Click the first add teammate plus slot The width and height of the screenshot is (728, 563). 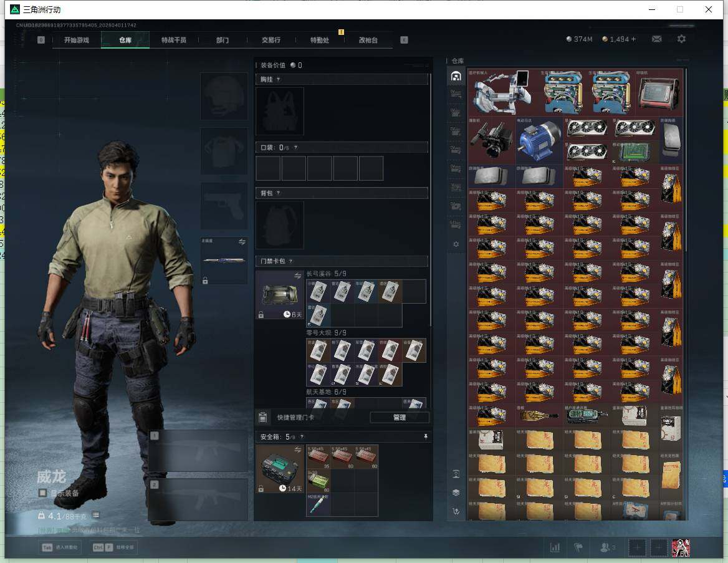(638, 547)
